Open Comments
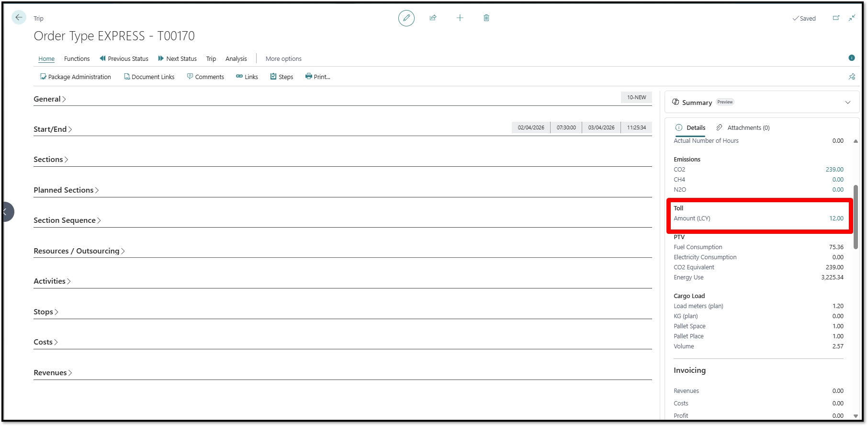The width and height of the screenshot is (868, 426). click(205, 77)
